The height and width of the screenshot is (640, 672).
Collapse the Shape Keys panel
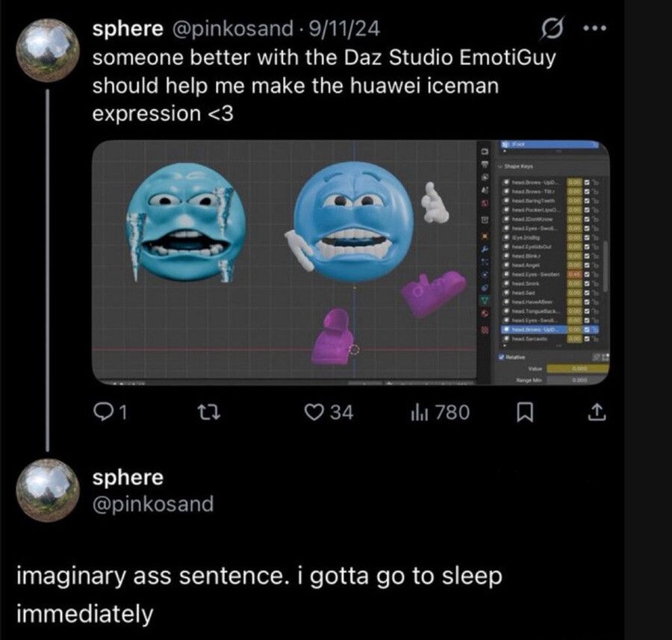pyautogui.click(x=500, y=167)
